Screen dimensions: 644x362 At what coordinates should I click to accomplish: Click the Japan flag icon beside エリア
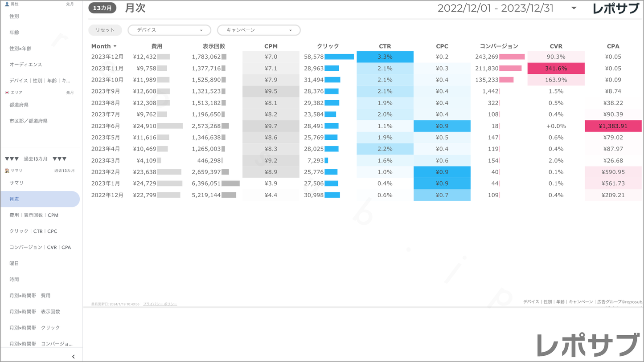[x=7, y=93]
